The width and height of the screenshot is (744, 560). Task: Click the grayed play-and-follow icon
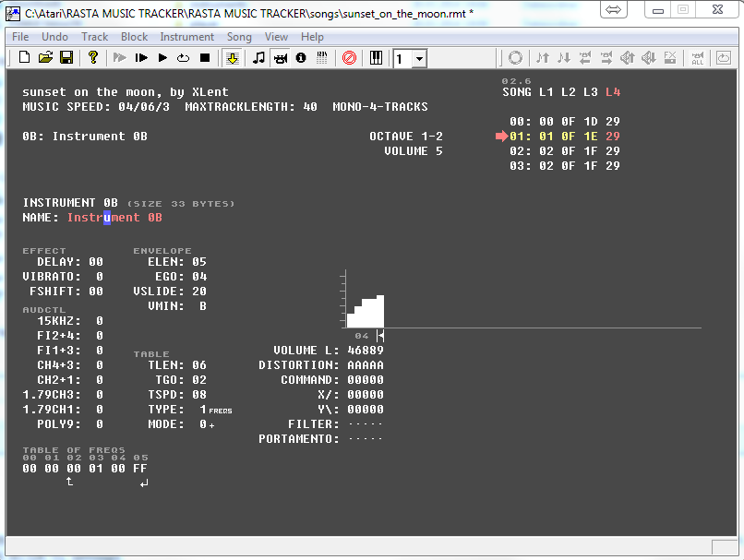pos(120,58)
